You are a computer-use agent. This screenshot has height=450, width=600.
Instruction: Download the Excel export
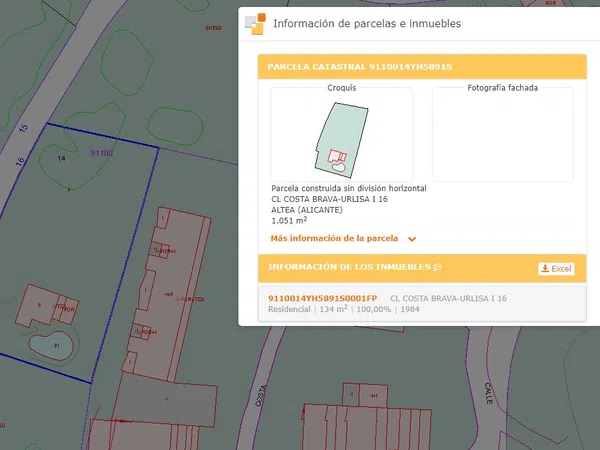556,269
